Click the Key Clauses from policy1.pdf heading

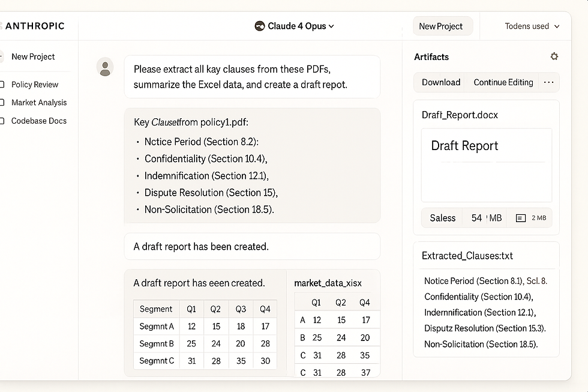pos(191,122)
